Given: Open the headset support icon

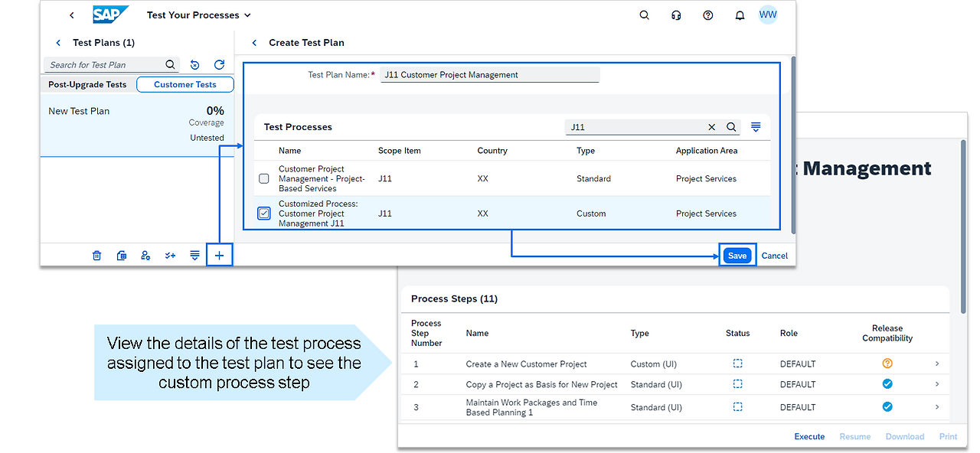Looking at the screenshot, I should tap(676, 15).
